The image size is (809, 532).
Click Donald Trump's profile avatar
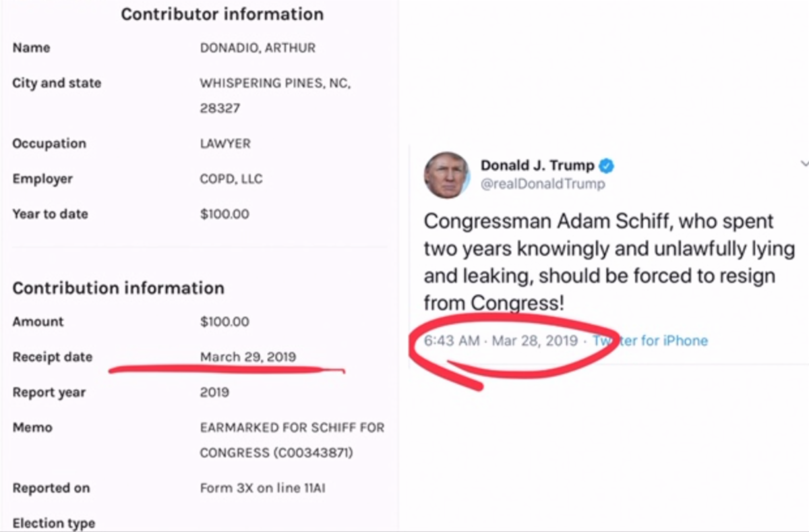tap(446, 175)
